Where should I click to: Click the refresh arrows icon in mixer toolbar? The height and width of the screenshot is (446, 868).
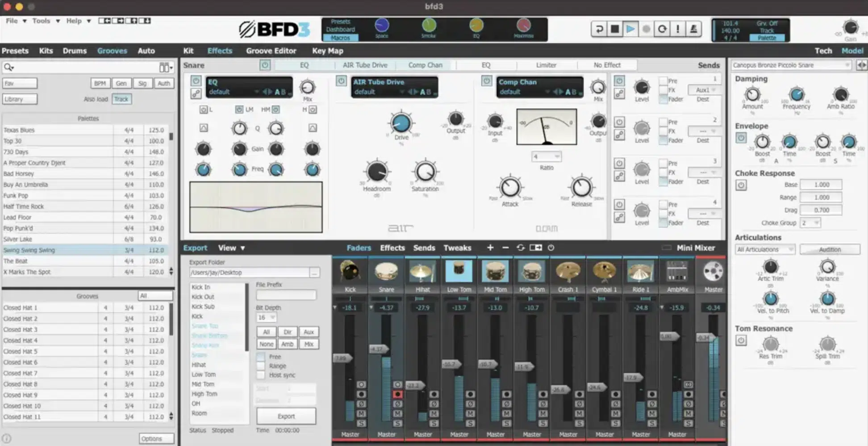coord(520,248)
